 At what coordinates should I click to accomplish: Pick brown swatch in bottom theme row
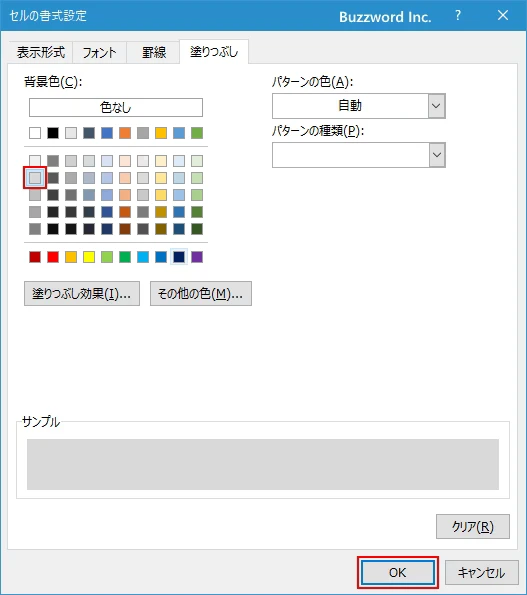pyautogui.click(x=125, y=229)
